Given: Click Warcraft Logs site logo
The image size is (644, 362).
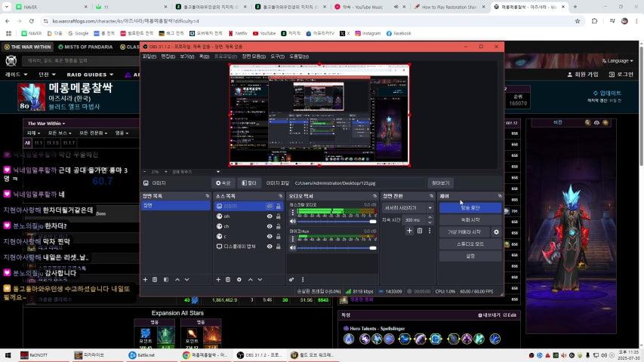Looking at the screenshot, I should [x=11, y=61].
